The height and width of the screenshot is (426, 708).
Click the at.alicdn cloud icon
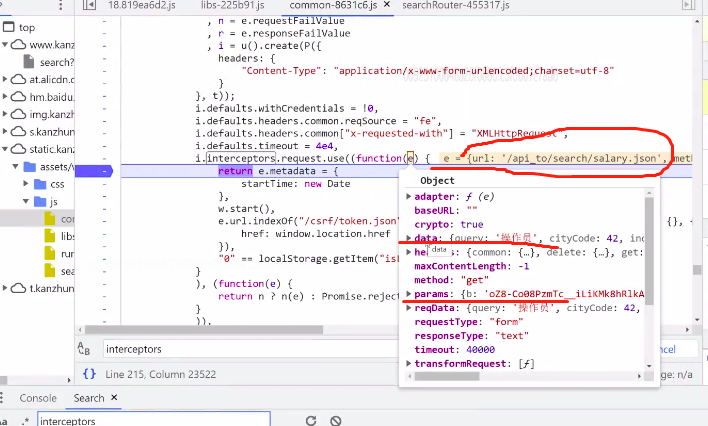[19, 79]
